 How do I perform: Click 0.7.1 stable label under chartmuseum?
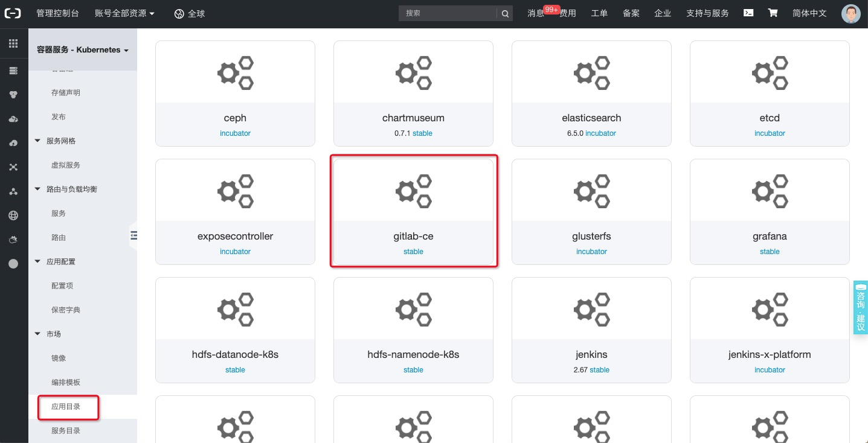coord(413,133)
